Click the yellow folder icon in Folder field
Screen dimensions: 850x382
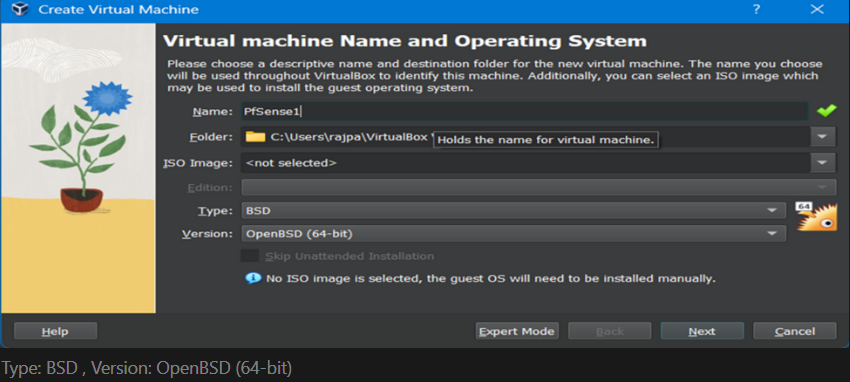(255, 137)
